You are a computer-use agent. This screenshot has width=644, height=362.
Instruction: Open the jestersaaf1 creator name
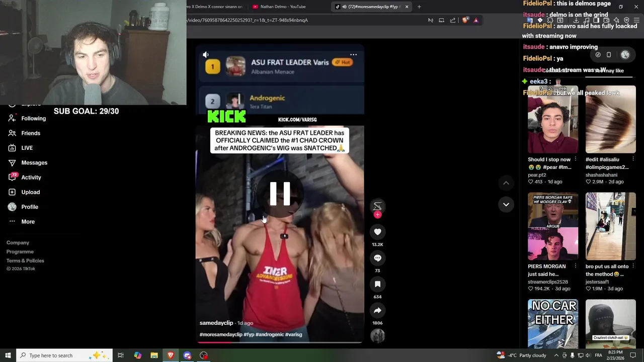point(597,282)
